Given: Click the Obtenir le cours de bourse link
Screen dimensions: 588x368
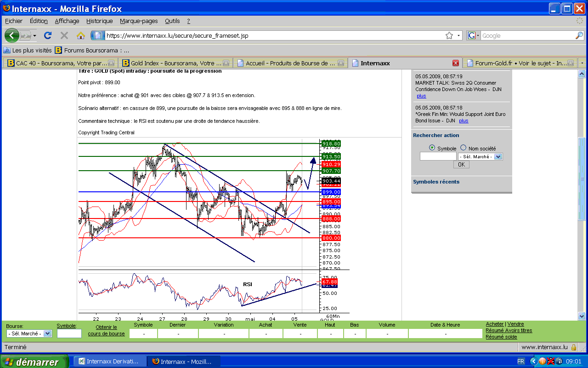Looking at the screenshot, I should 106,330.
